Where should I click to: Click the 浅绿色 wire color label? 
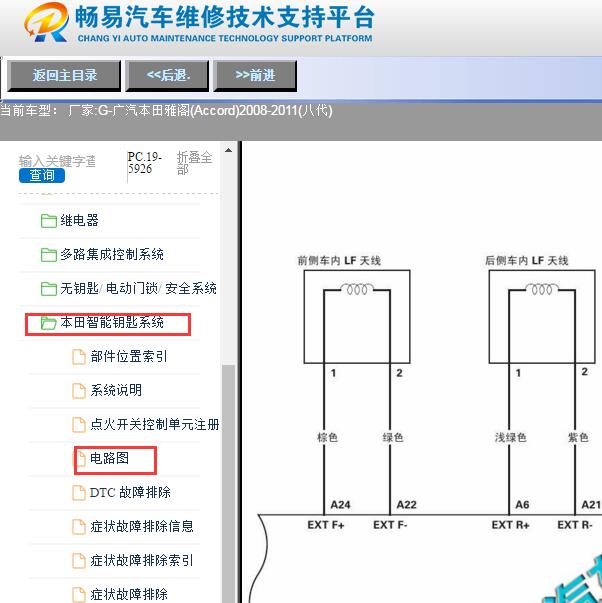[510, 437]
